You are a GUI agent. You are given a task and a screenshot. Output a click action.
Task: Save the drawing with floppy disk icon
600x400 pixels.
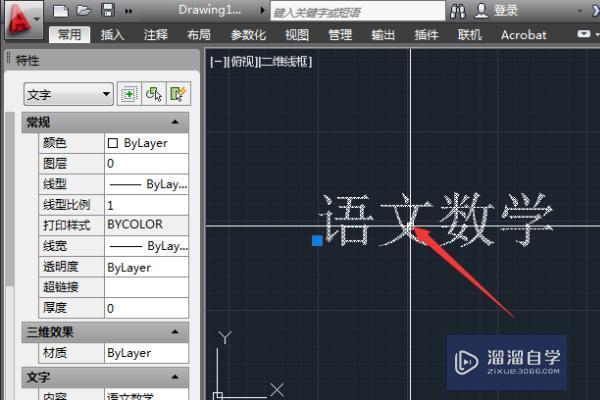[x=108, y=10]
